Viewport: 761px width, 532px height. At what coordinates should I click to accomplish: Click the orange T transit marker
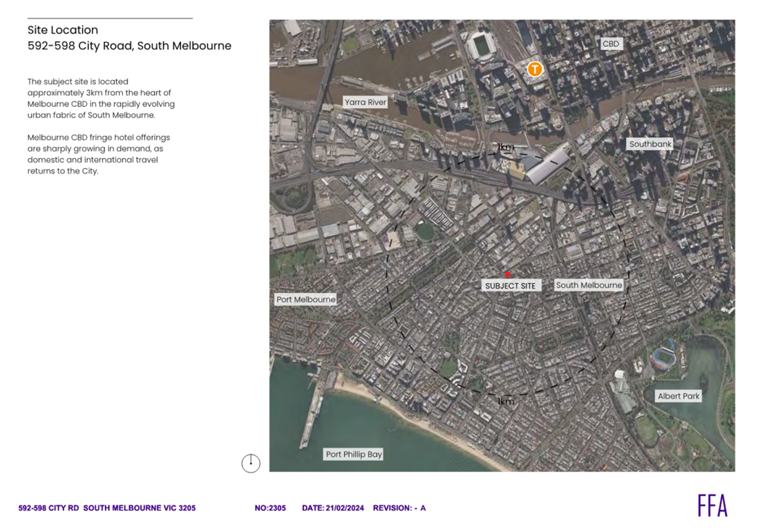[535, 69]
